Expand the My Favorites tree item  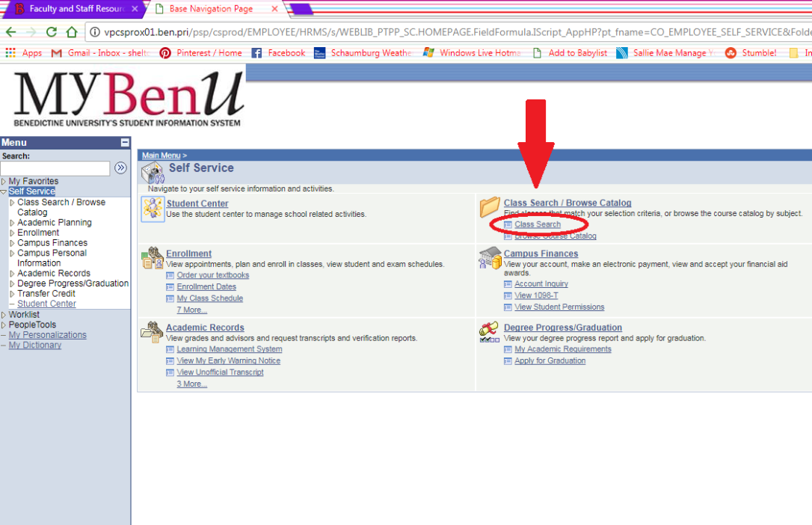pos(4,181)
